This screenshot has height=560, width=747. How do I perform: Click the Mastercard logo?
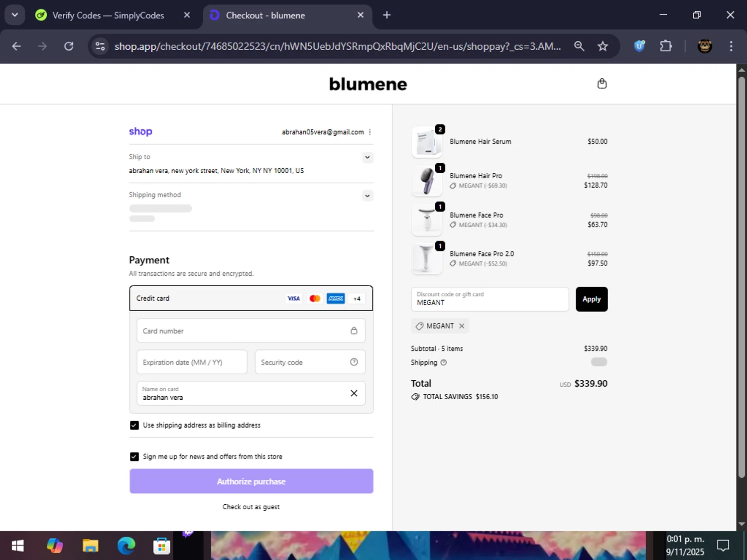point(315,298)
